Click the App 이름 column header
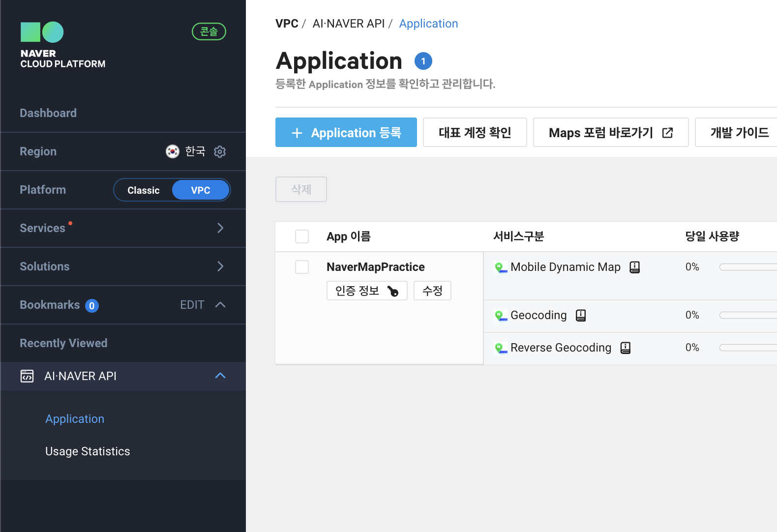 click(x=349, y=236)
